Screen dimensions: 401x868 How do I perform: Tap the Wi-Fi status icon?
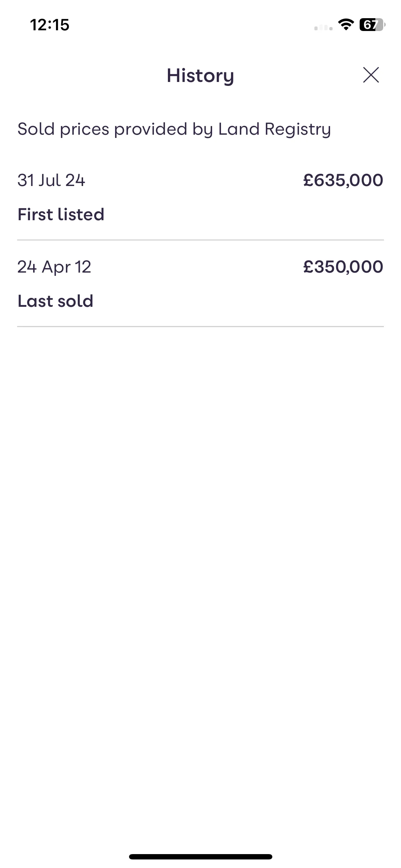(346, 25)
